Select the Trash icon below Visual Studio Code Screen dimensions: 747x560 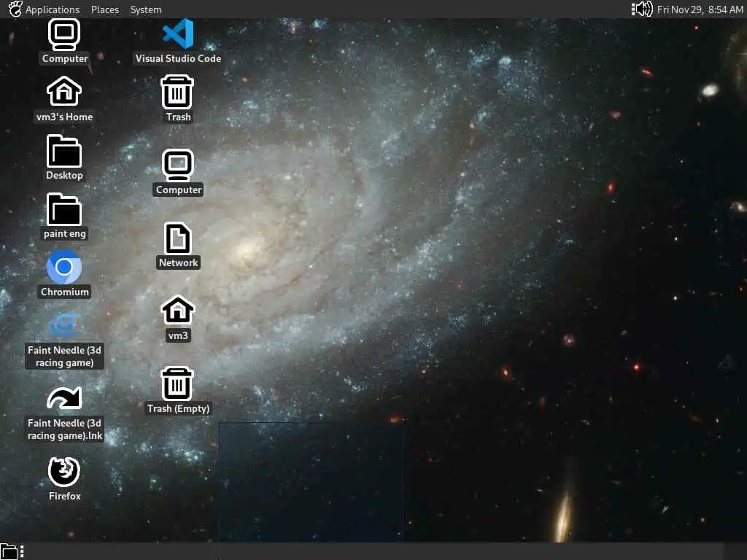pyautogui.click(x=178, y=93)
